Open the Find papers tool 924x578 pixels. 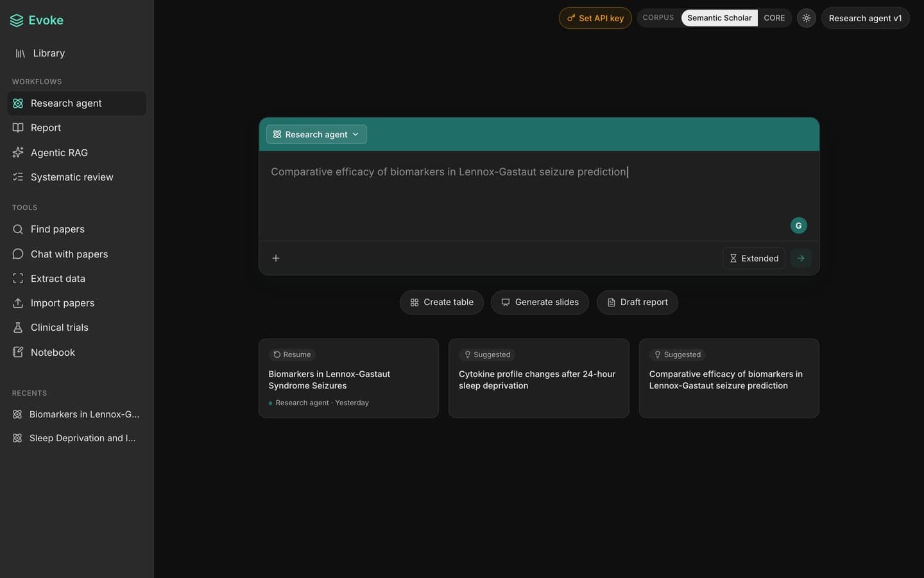(77, 229)
